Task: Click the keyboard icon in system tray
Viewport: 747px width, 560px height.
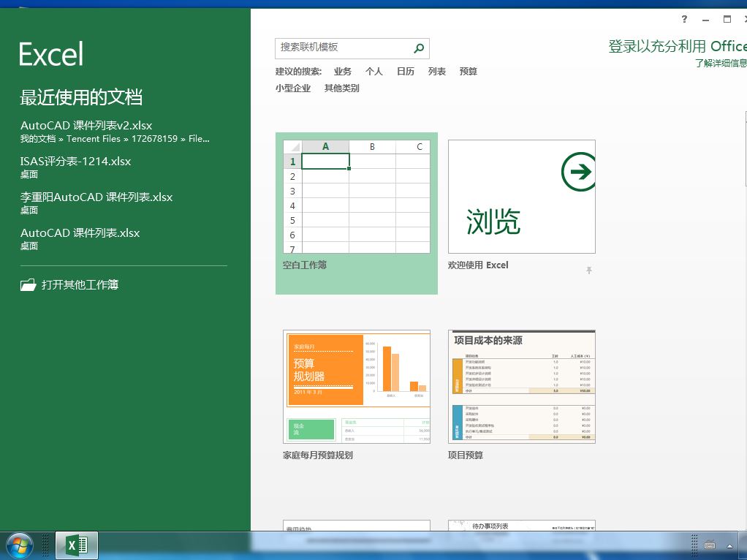Action: tap(710, 545)
